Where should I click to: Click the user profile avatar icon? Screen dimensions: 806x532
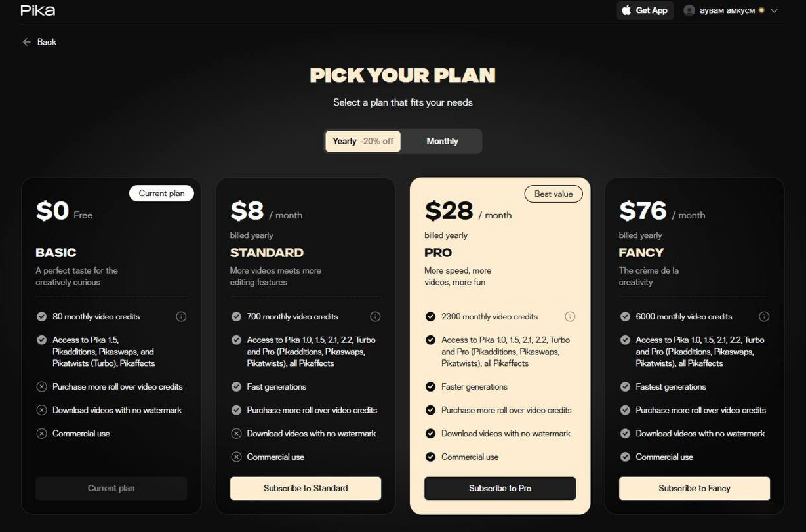pyautogui.click(x=689, y=10)
